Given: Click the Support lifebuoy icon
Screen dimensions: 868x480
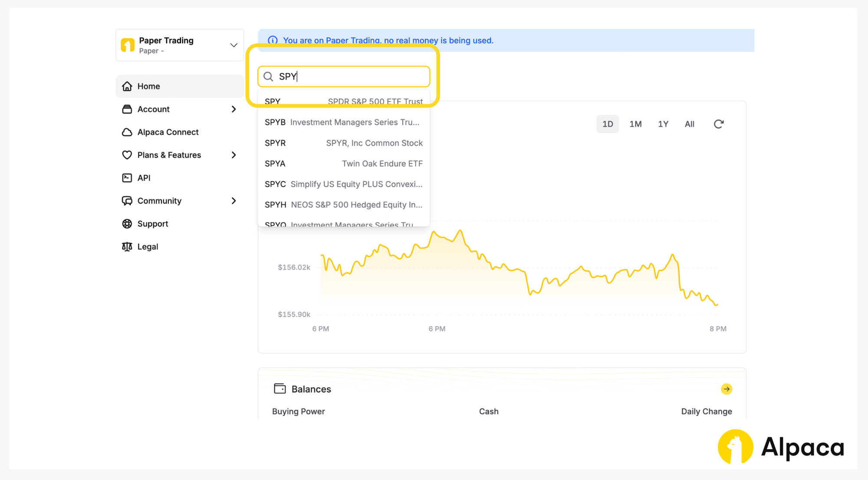Looking at the screenshot, I should click(x=127, y=224).
